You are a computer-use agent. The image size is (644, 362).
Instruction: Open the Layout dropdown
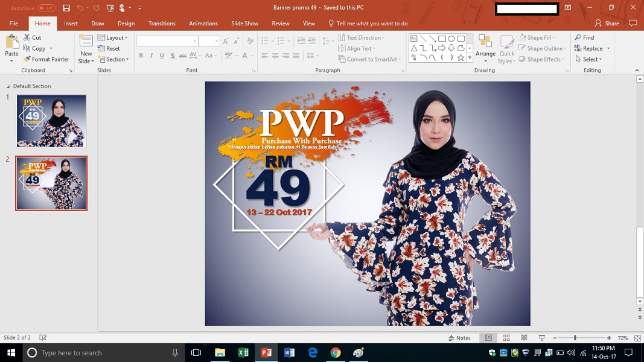(112, 37)
